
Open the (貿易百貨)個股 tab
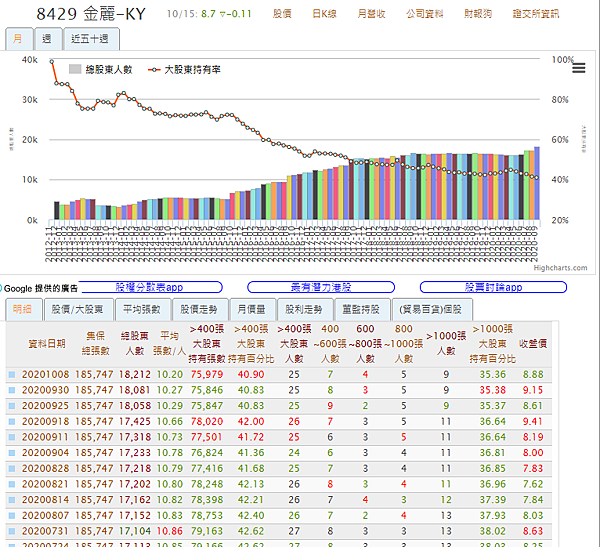coord(432,309)
